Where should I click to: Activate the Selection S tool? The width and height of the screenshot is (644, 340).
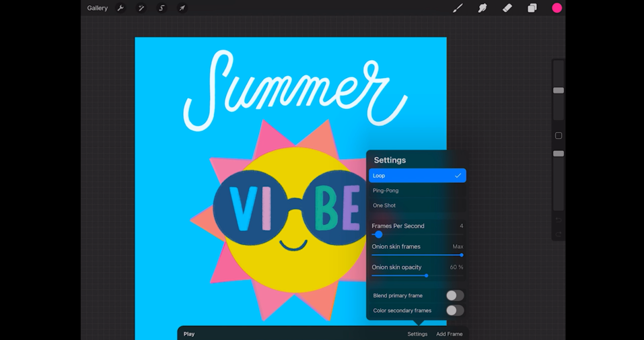[161, 8]
